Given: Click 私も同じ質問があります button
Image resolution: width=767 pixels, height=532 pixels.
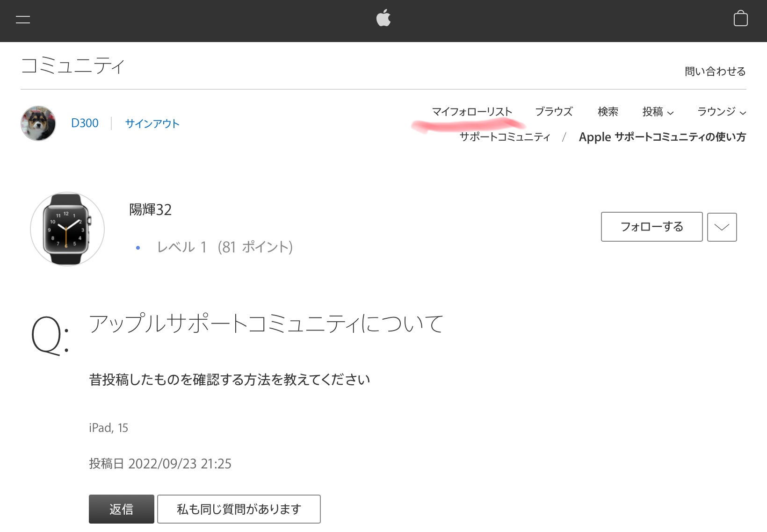Looking at the screenshot, I should coord(239,509).
